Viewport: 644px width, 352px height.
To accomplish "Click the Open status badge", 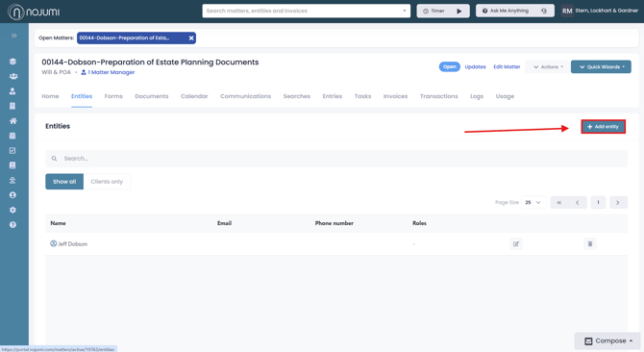I will pos(449,66).
